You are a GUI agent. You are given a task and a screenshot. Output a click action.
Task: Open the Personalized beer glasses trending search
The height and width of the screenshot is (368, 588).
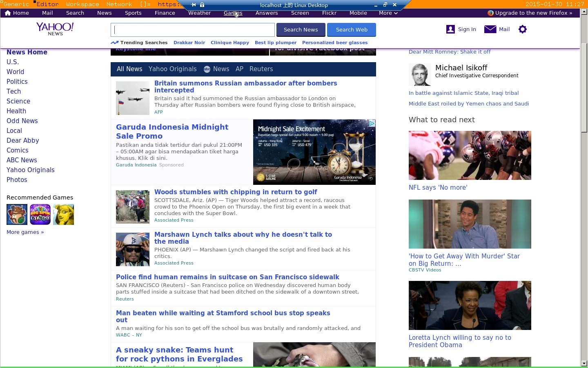(x=335, y=43)
